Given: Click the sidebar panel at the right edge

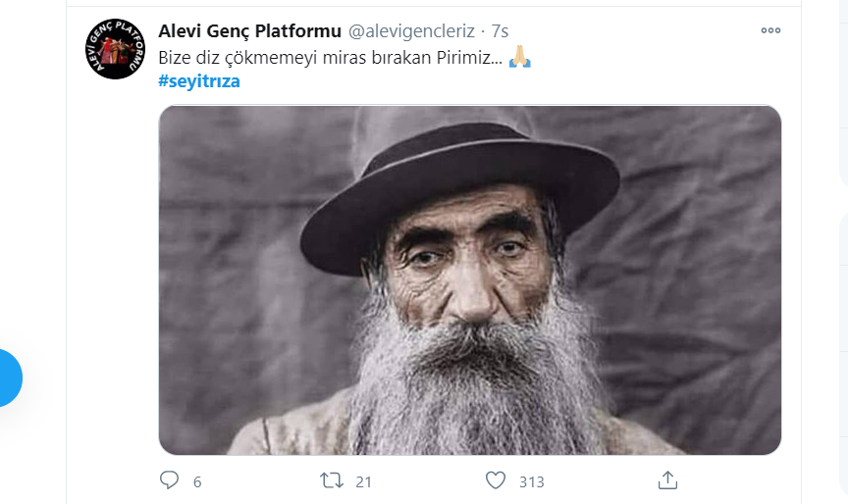Looking at the screenshot, I should (841, 245).
